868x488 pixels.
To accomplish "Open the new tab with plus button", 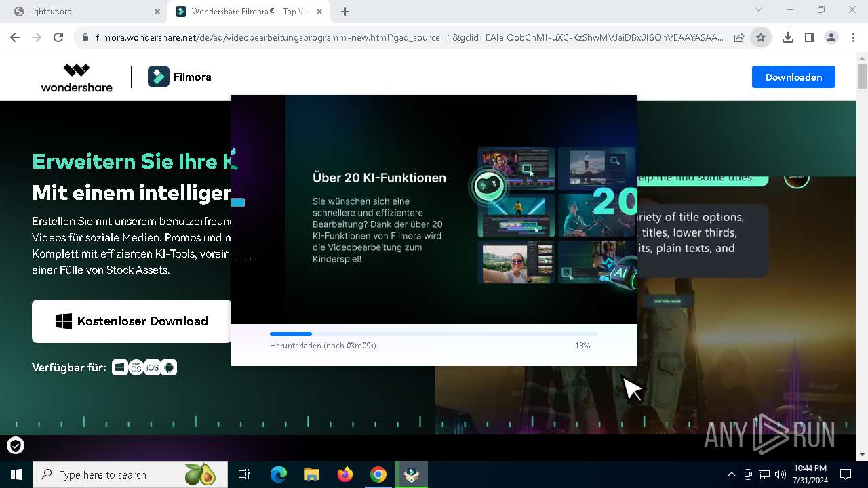I will [345, 12].
